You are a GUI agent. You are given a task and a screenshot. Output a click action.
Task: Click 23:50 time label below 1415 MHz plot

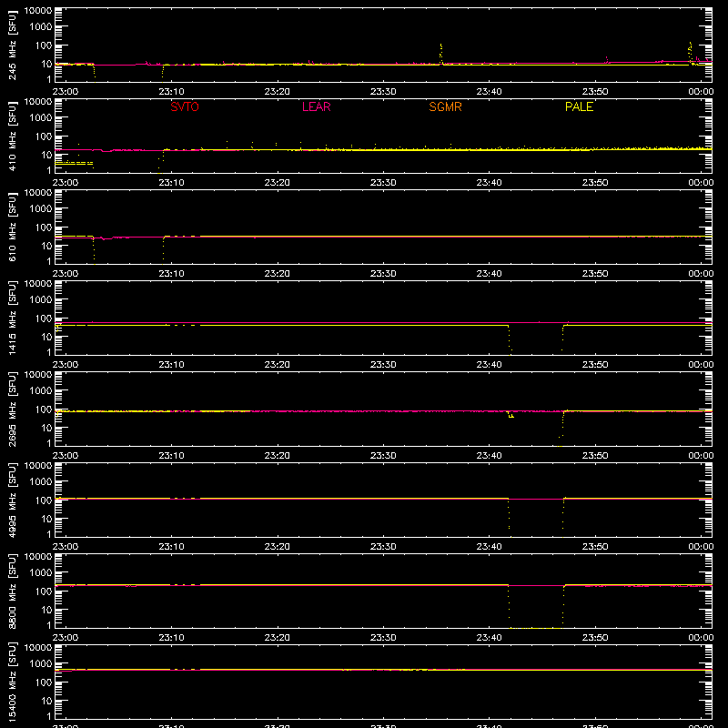595,365
